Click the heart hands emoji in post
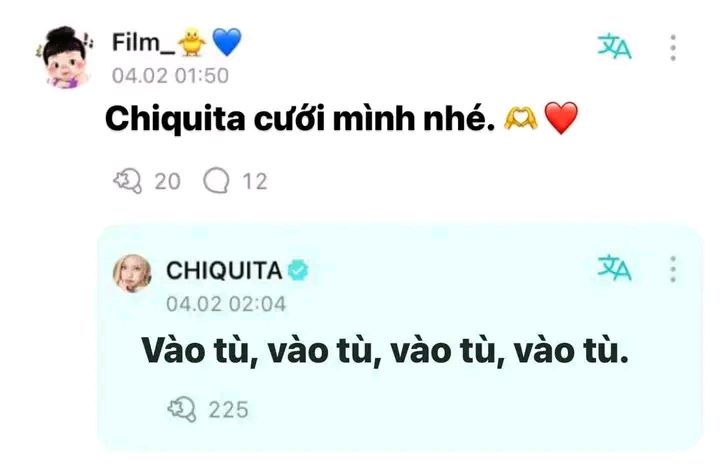 click(521, 118)
